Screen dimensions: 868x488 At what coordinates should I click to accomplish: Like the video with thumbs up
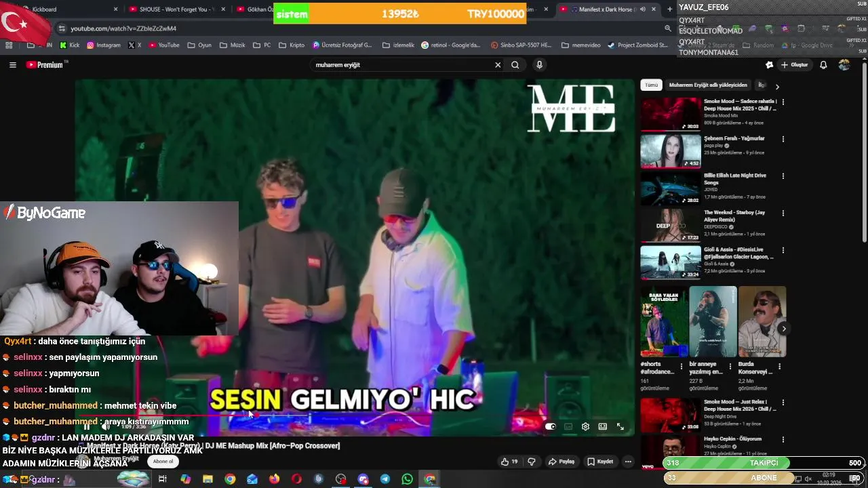coord(509,462)
